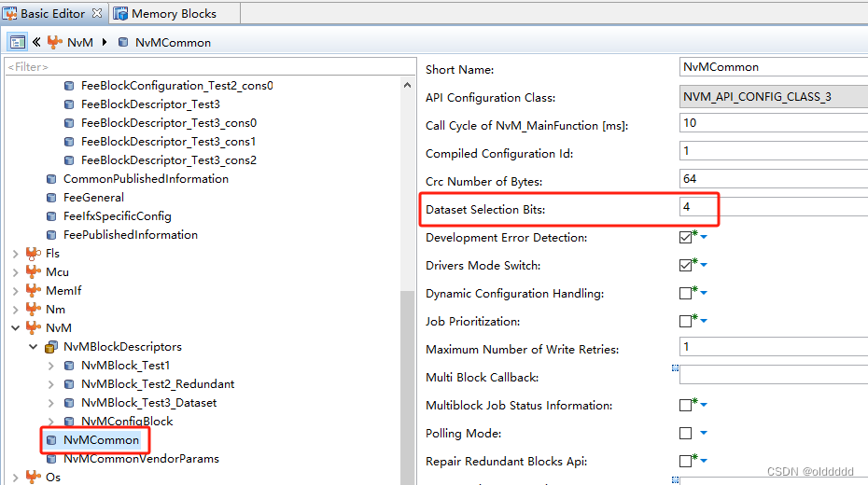The height and width of the screenshot is (485, 868).
Task: Click the MemIf module icon
Action: click(34, 290)
